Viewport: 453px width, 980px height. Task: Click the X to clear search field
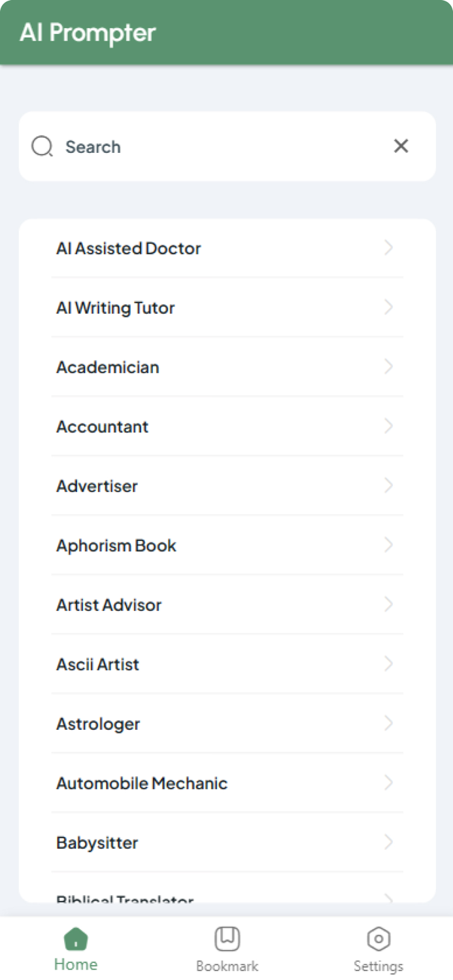pos(401,146)
